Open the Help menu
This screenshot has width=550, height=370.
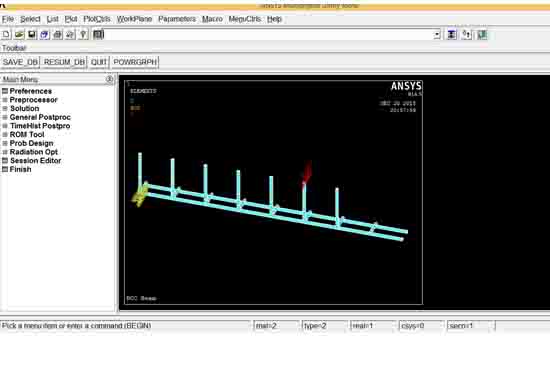(x=274, y=19)
